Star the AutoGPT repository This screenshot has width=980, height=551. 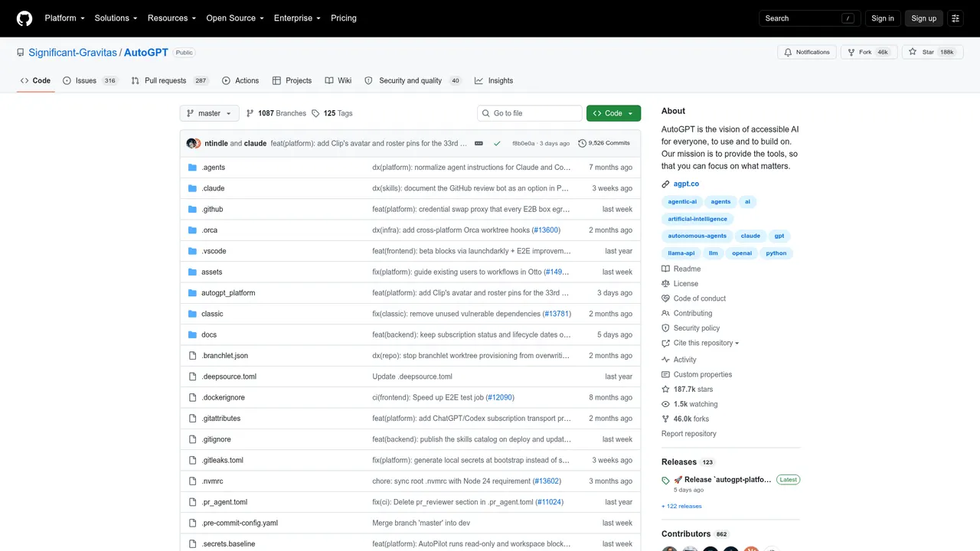pyautogui.click(x=931, y=52)
